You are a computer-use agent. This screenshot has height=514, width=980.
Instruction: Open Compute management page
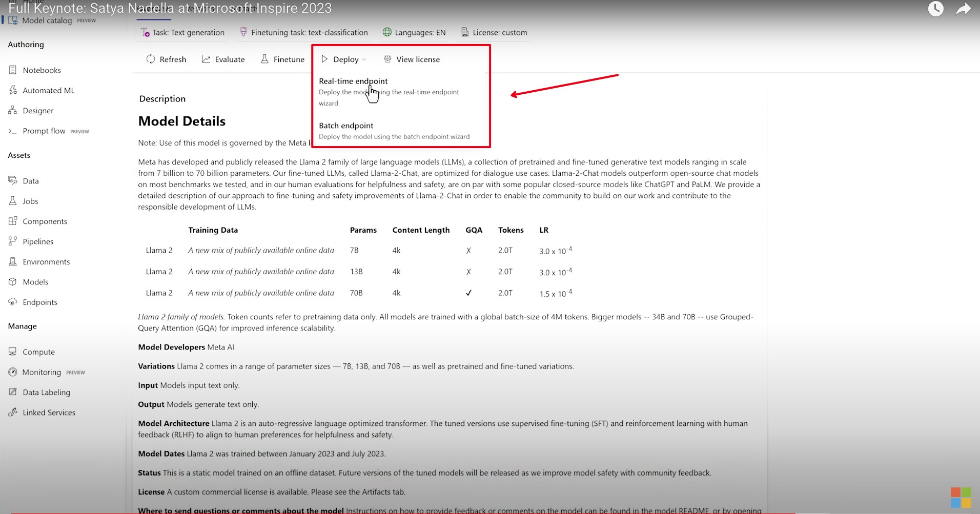(x=38, y=352)
